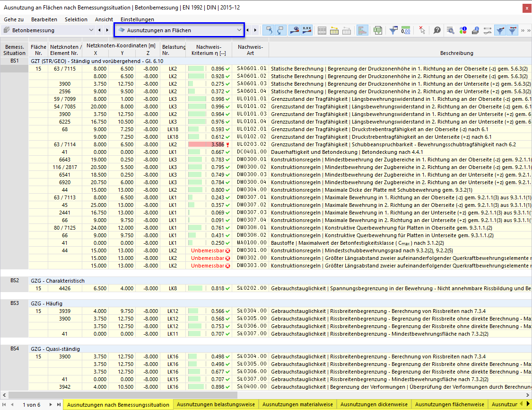
Task: Switch to Ausnutzungen dickenweise tab
Action: [374, 404]
